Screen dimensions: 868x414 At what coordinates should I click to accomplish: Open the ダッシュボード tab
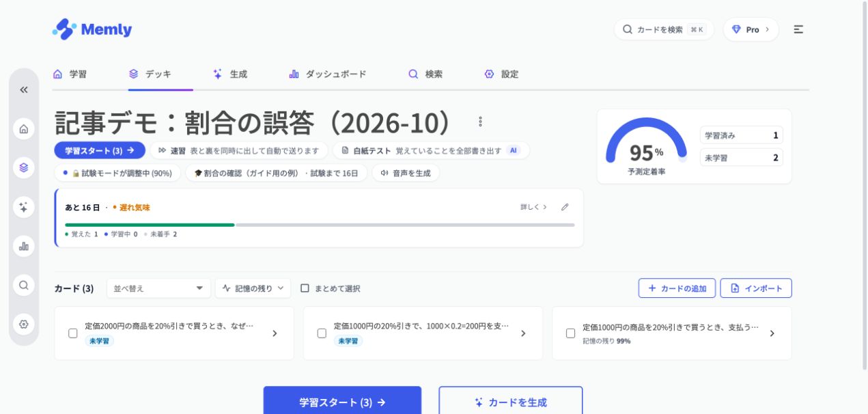pos(328,74)
